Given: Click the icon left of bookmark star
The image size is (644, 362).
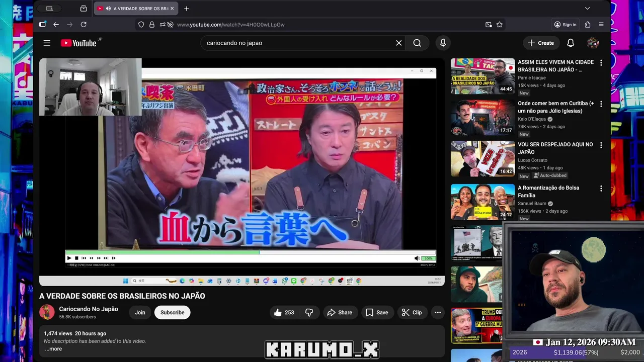Looking at the screenshot, I should pos(489,24).
